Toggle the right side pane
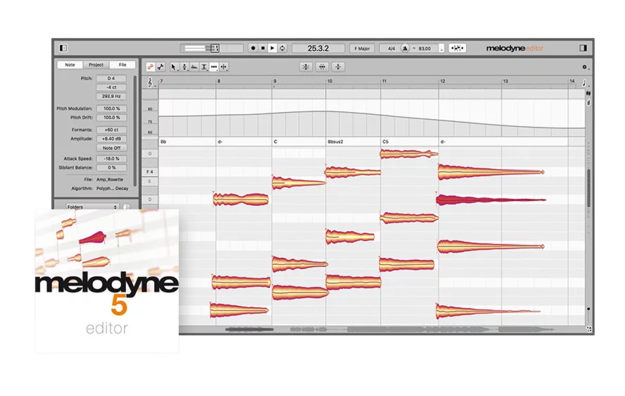This screenshot has height=396, width=625. [583, 48]
